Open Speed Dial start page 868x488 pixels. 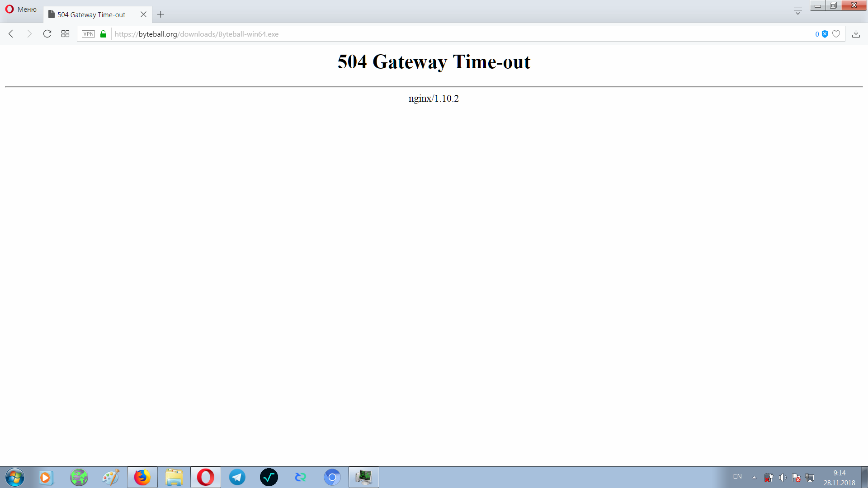coord(65,34)
